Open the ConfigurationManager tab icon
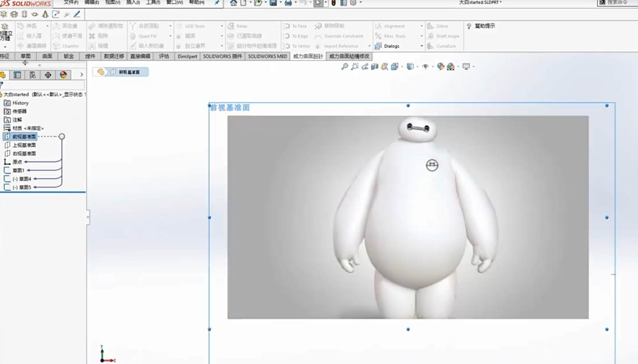The width and height of the screenshot is (638, 364). (33, 75)
